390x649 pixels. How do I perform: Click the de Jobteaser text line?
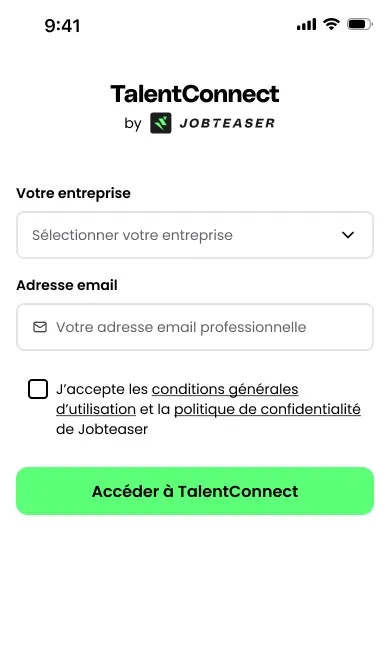click(102, 429)
